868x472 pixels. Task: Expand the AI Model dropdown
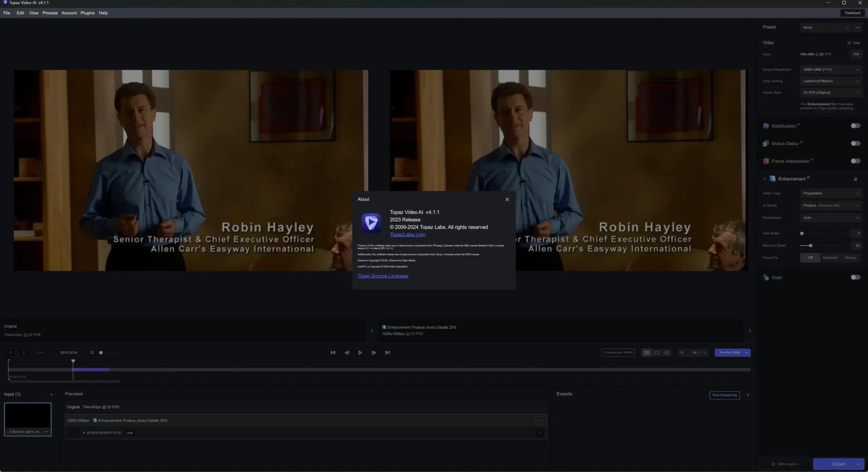pyautogui.click(x=831, y=205)
